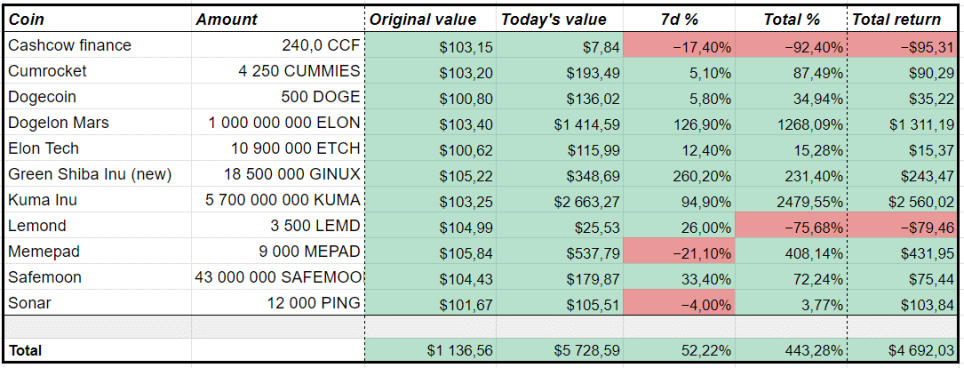The image size is (964, 368).
Task: Select the Dogelon Mars coin cell
Action: point(97,123)
